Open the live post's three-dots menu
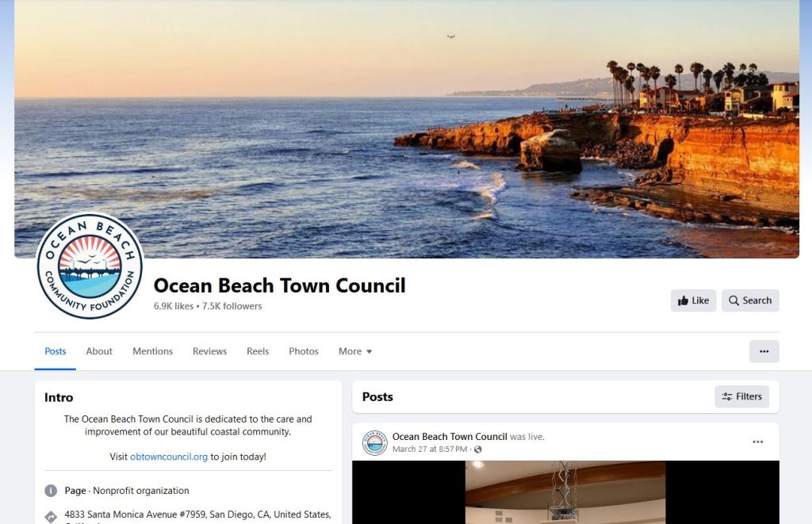This screenshot has height=524, width=812. coord(757,442)
